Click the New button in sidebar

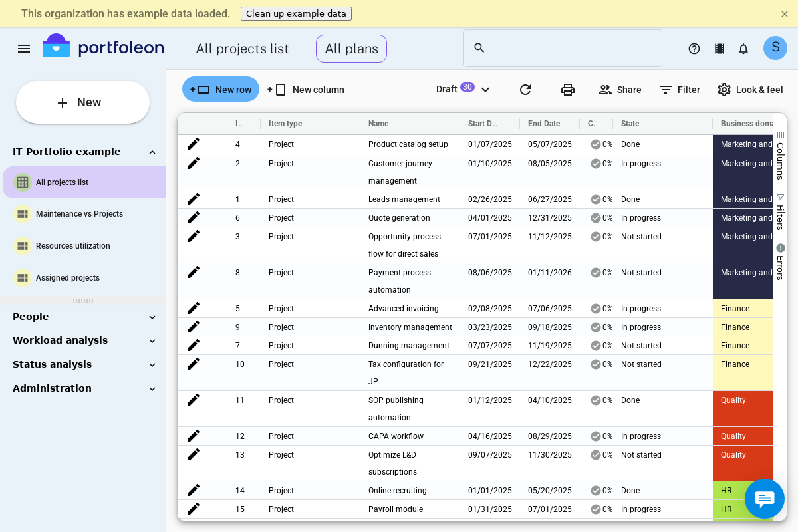[x=82, y=102]
